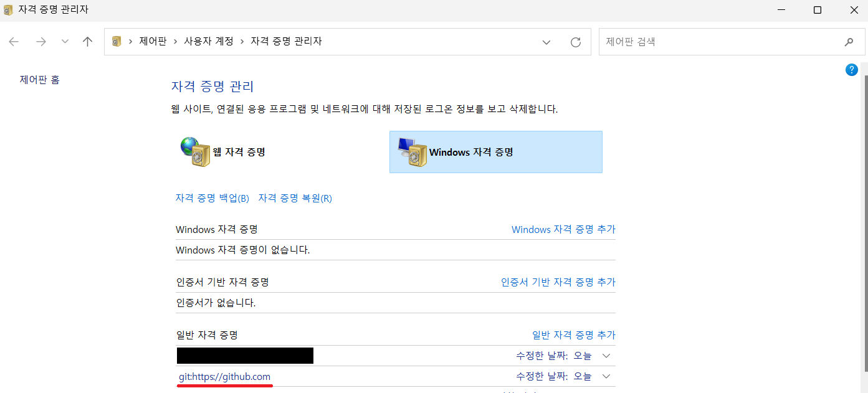
Task: Open the address bar history dropdown
Action: [546, 42]
